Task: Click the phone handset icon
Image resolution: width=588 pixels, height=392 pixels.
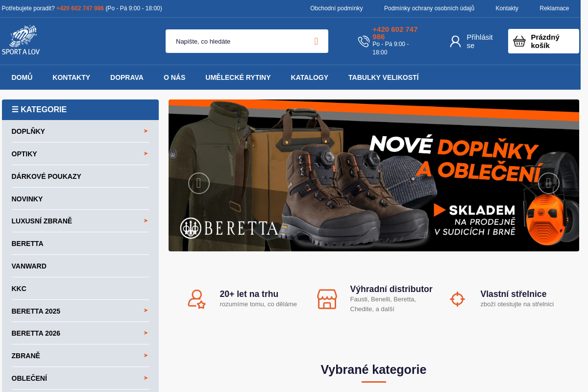Action: click(364, 41)
